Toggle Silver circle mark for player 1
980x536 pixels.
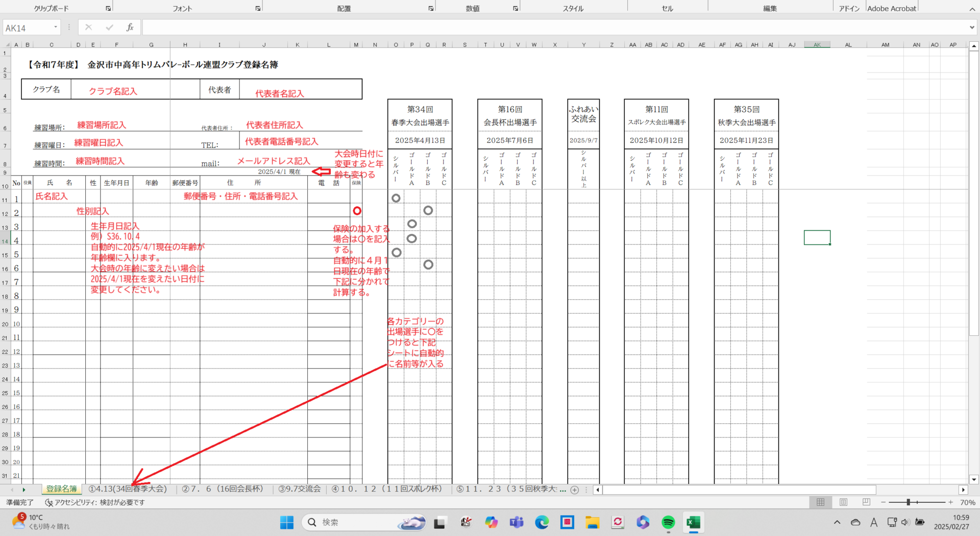[x=396, y=198]
